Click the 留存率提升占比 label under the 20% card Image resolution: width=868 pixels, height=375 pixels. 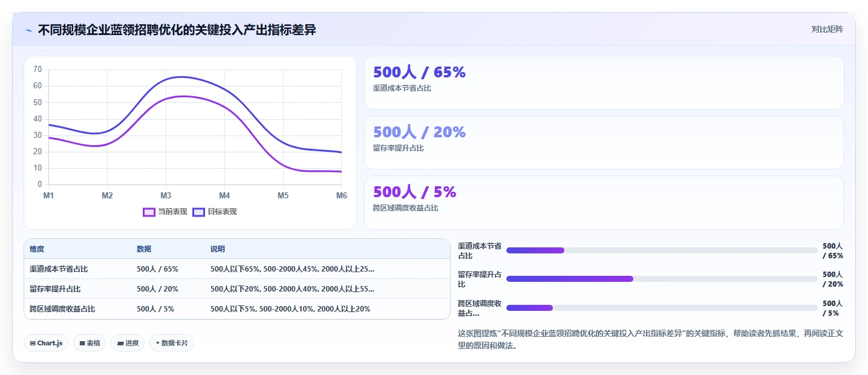click(x=399, y=148)
